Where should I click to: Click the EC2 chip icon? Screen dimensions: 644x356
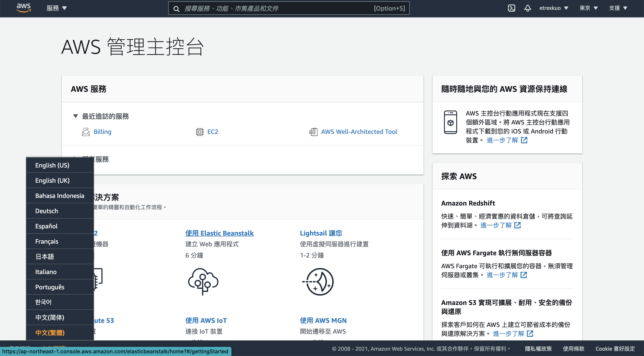[x=199, y=132]
